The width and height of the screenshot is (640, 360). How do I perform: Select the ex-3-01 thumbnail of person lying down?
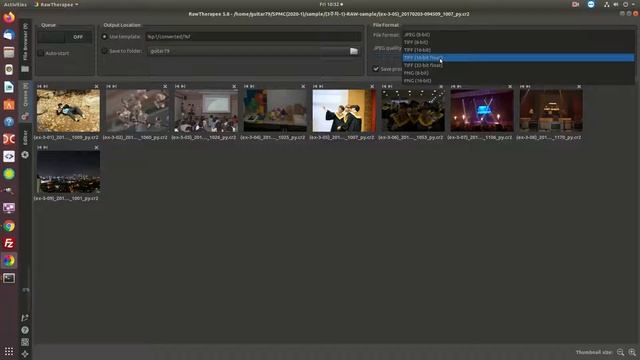pos(68,111)
